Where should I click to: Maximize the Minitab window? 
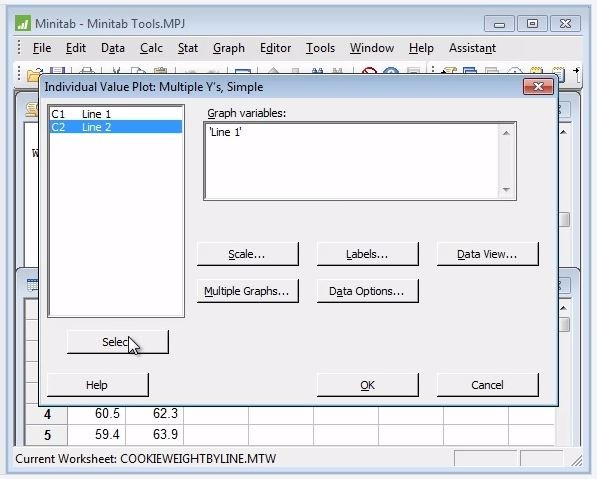(532, 24)
